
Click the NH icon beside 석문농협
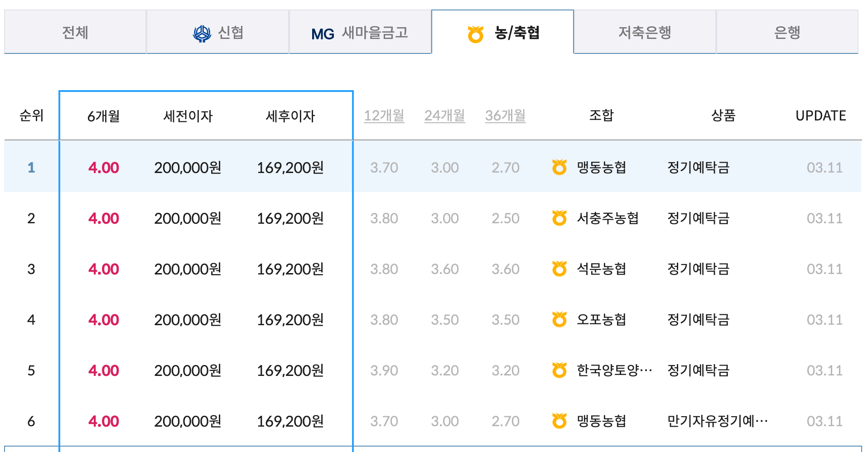(560, 269)
